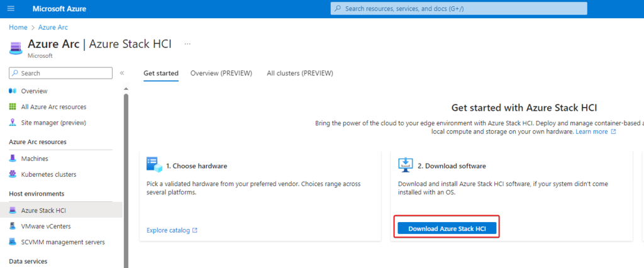644x268 pixels.
Task: Collapse the sidebar with double chevron
Action: [x=122, y=74]
